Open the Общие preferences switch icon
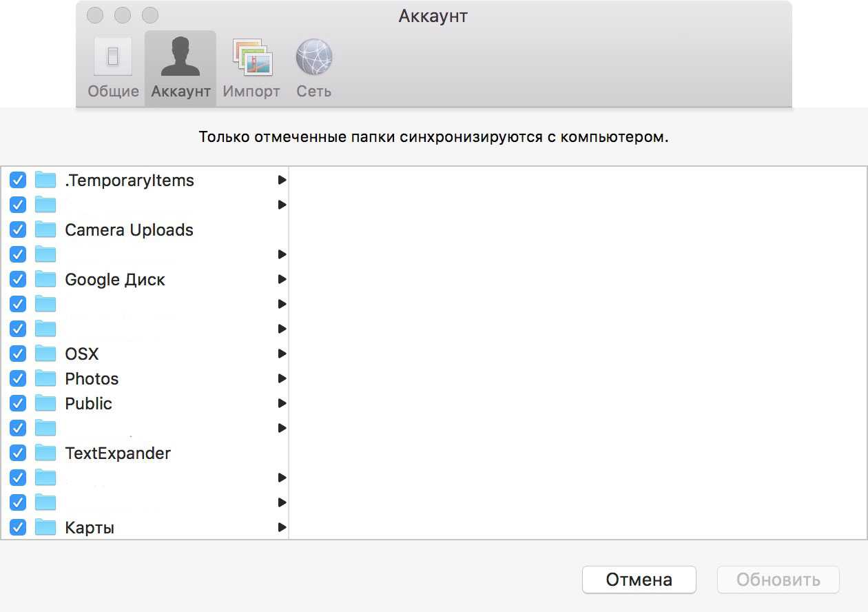 [x=113, y=57]
